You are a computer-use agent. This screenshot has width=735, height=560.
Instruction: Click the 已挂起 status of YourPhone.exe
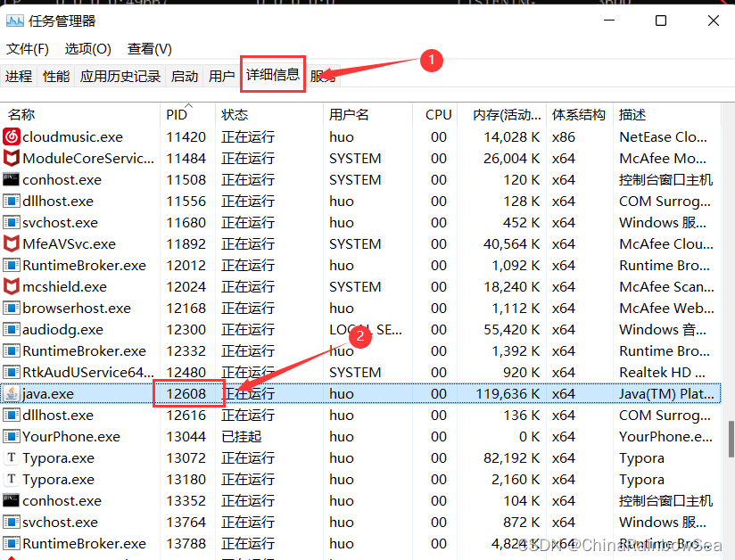pos(241,436)
